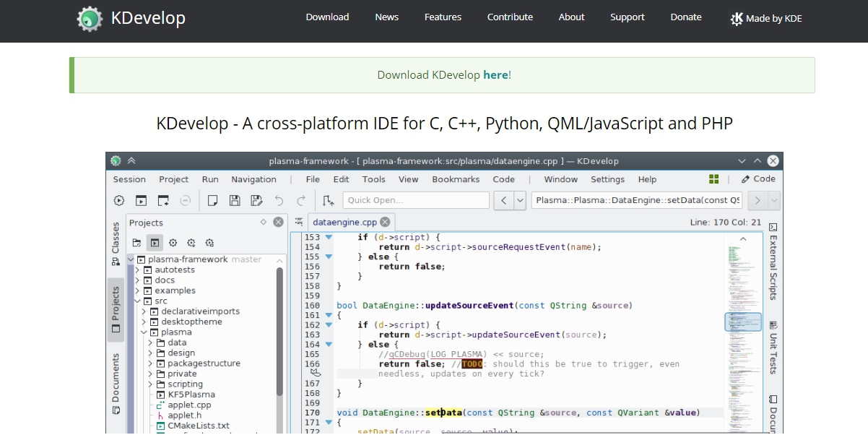Click the Undo arrow in the toolbar

pyautogui.click(x=279, y=201)
